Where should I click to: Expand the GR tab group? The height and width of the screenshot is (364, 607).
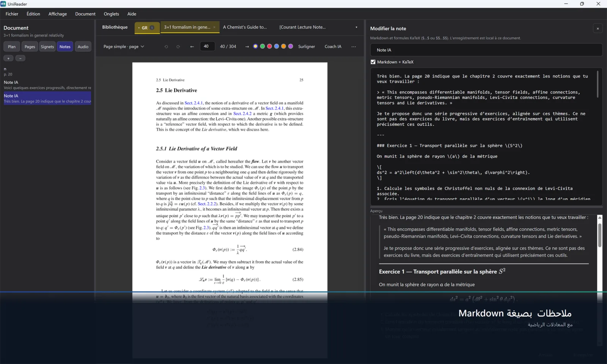[x=147, y=28]
